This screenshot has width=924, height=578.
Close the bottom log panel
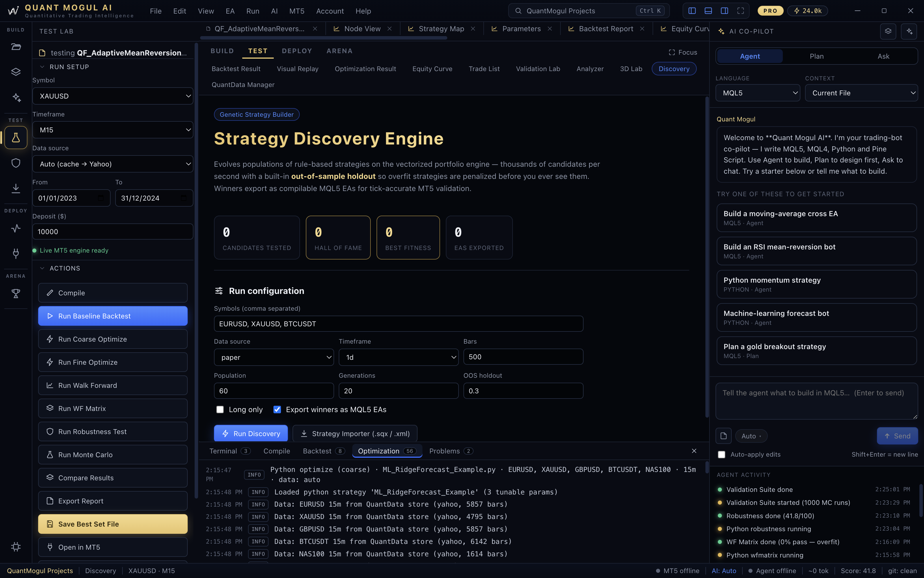point(694,451)
